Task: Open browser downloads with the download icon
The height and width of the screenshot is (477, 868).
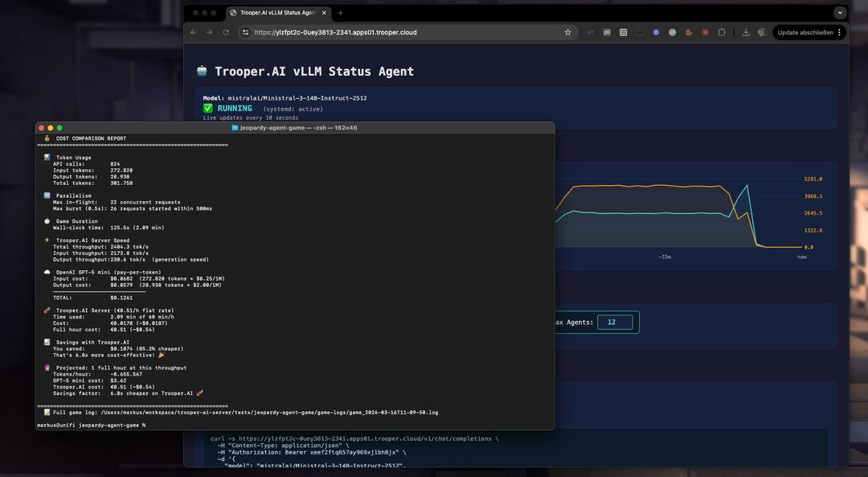Action: 745,32
